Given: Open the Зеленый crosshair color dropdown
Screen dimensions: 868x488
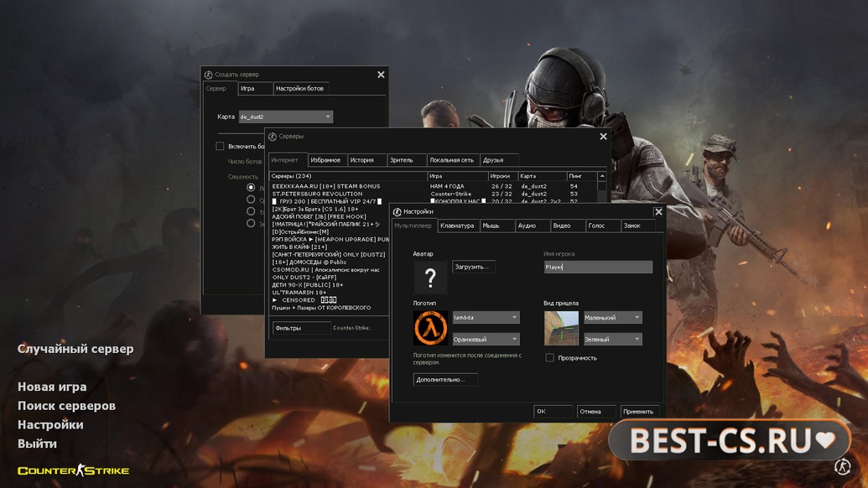Looking at the screenshot, I should [x=613, y=339].
